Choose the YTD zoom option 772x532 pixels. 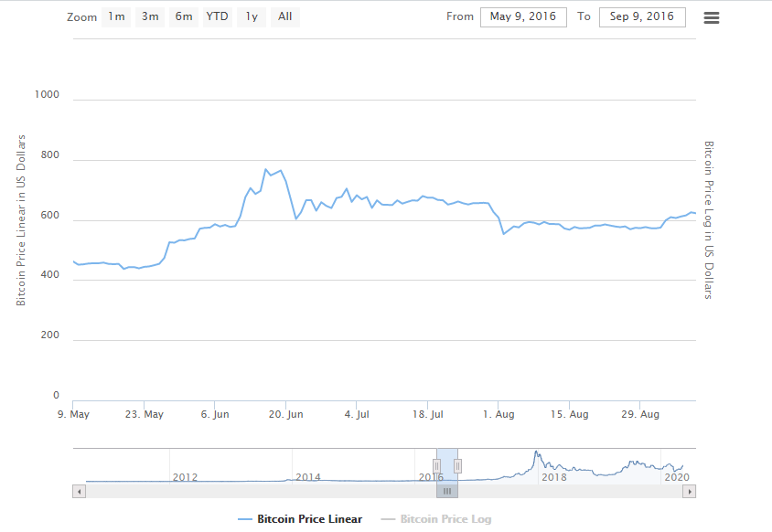point(217,16)
